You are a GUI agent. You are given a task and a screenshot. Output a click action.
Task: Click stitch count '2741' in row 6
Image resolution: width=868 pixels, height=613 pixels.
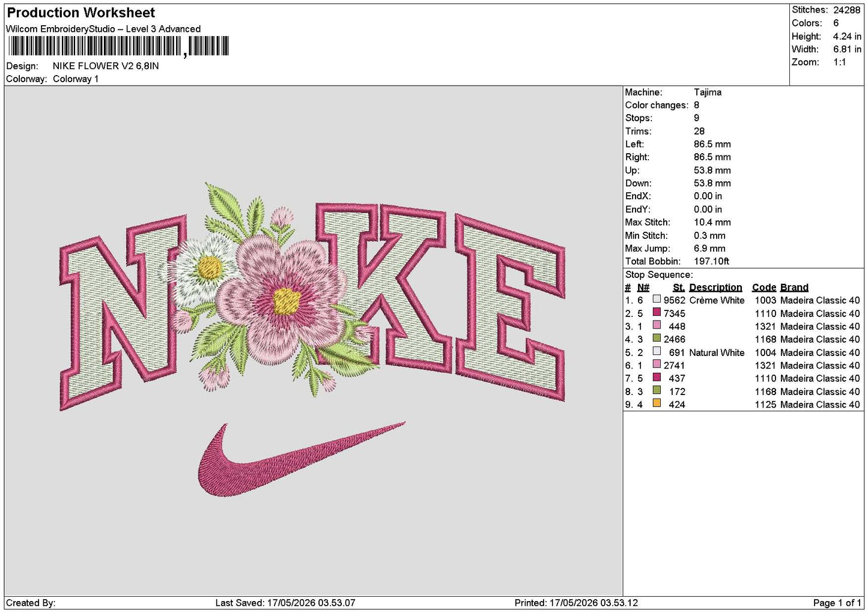(x=675, y=365)
